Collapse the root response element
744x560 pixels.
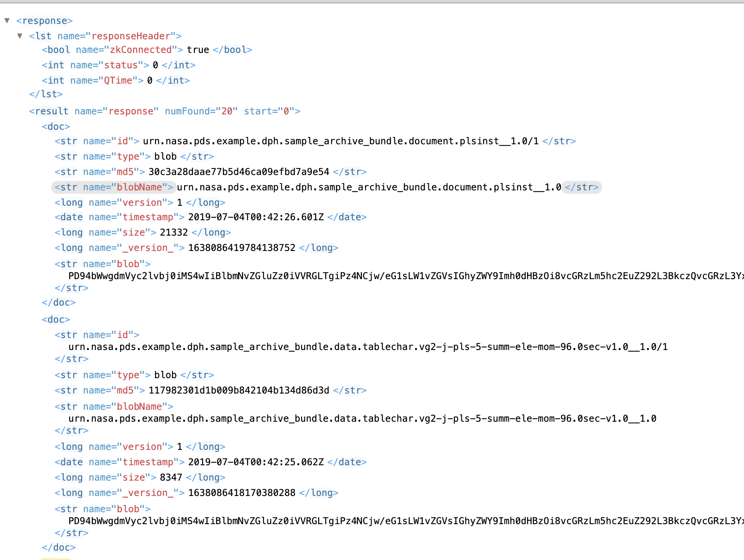pyautogui.click(x=6, y=20)
